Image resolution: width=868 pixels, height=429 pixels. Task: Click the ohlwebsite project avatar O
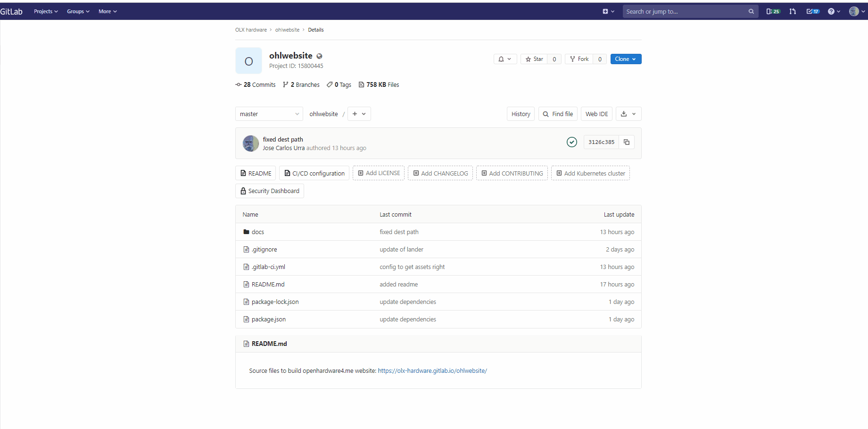(x=248, y=61)
